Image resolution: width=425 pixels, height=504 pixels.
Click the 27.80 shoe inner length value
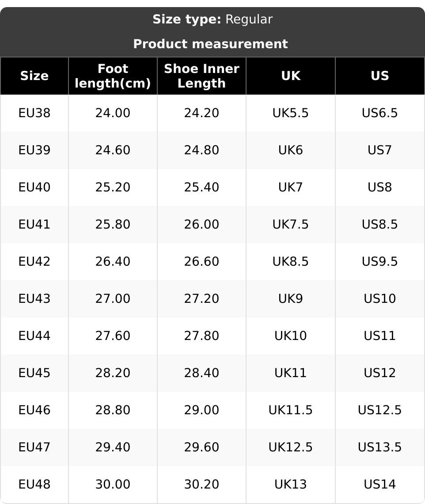(201, 336)
